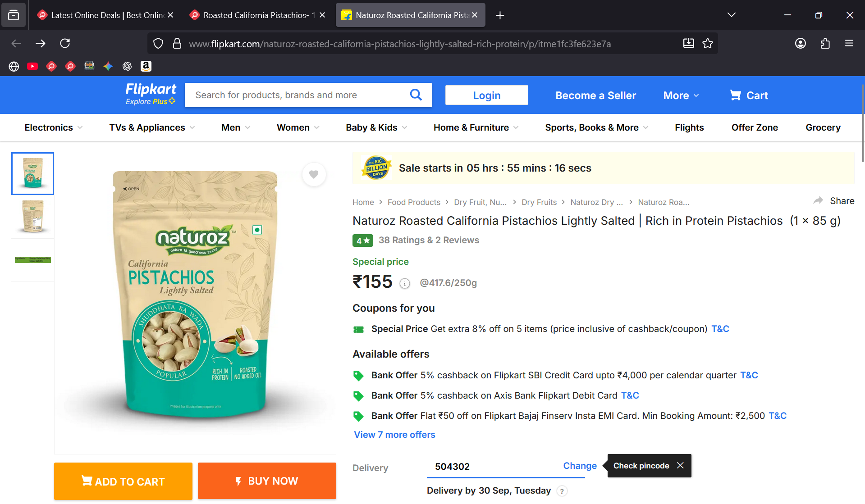Switch to Roasted California Pistachios tab
The height and width of the screenshot is (504, 865).
(x=256, y=15)
